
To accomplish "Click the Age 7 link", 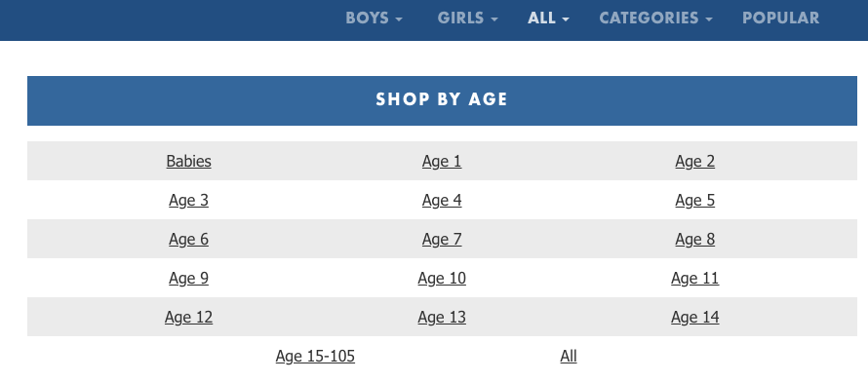I will point(442,240).
